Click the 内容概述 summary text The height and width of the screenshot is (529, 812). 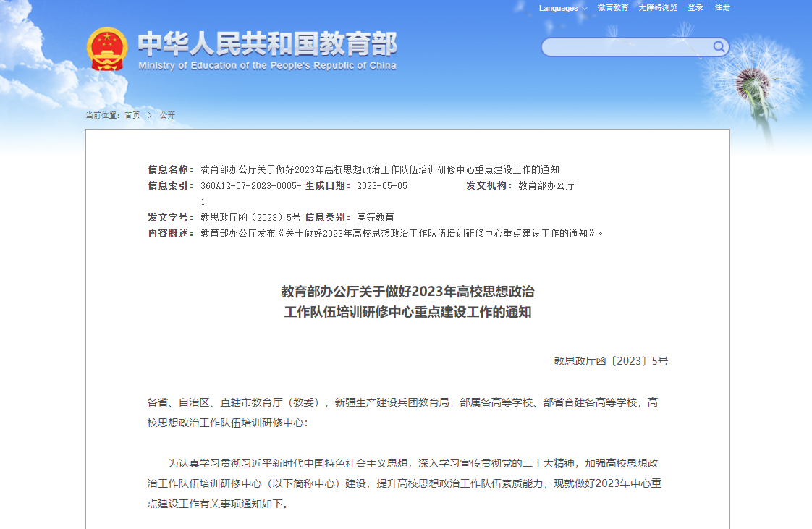pyautogui.click(x=401, y=233)
